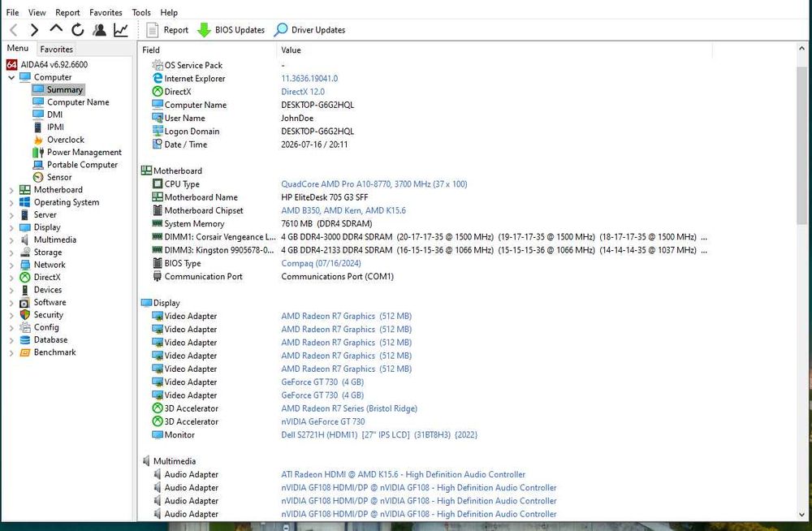This screenshot has height=531, width=812.
Task: Switch to the Favorites tab in sidebar
Action: pyautogui.click(x=57, y=50)
